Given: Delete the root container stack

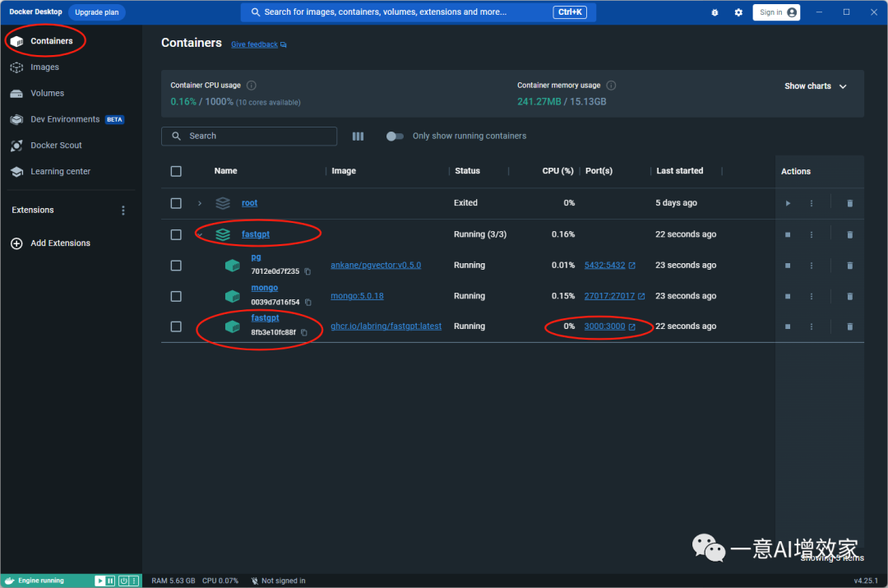Looking at the screenshot, I should click(849, 203).
